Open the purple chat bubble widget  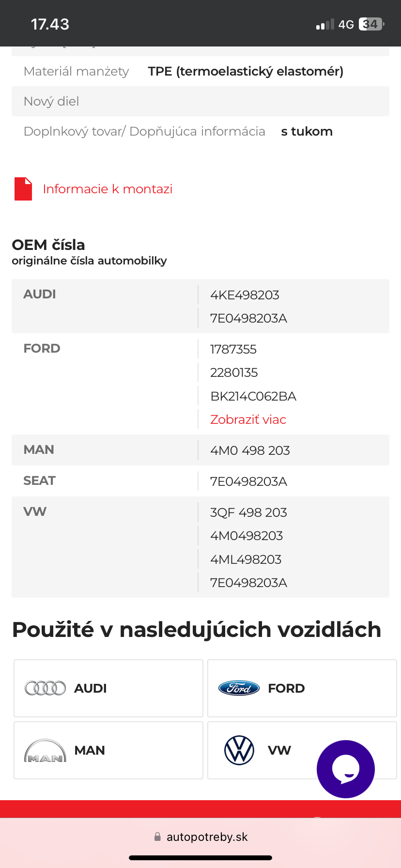(345, 769)
